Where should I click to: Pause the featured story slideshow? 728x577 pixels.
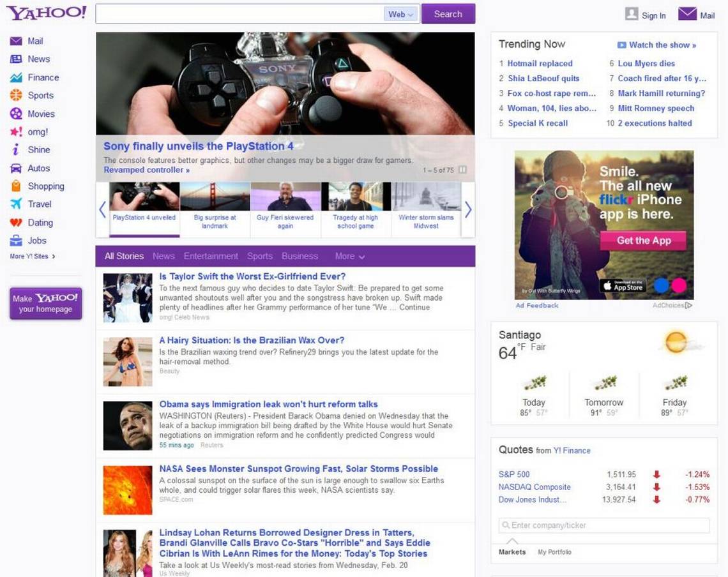click(462, 170)
